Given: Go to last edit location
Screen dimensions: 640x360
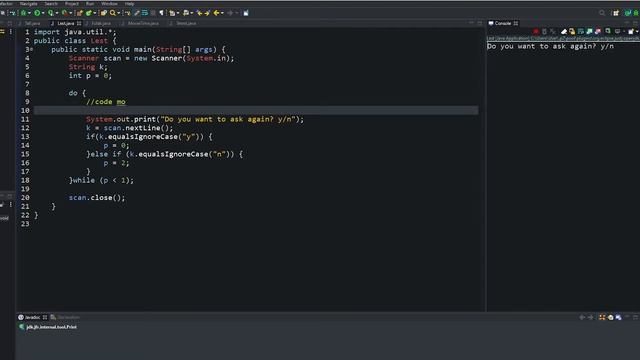Looking at the screenshot, I should [x=200, y=13].
